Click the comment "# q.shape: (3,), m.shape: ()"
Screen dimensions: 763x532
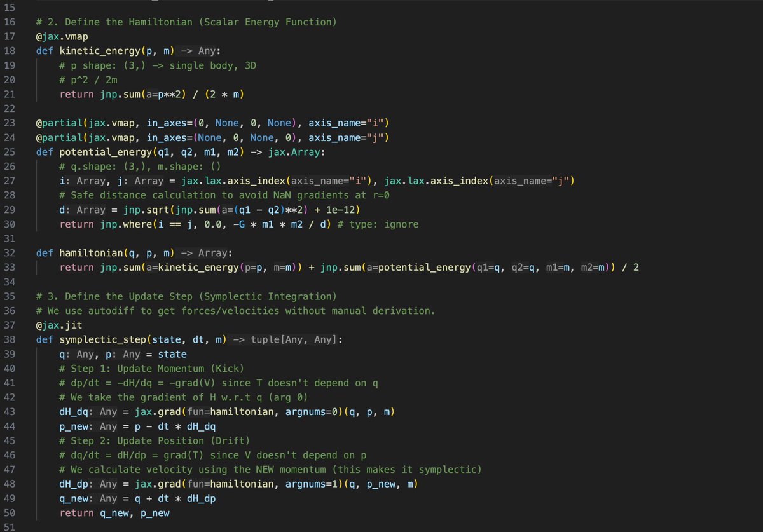[x=139, y=167]
